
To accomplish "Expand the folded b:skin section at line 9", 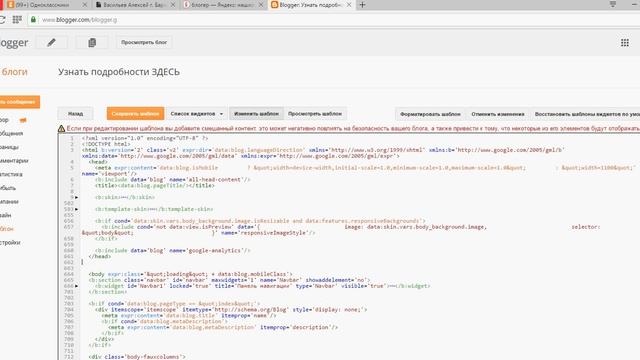I will point(76,198).
